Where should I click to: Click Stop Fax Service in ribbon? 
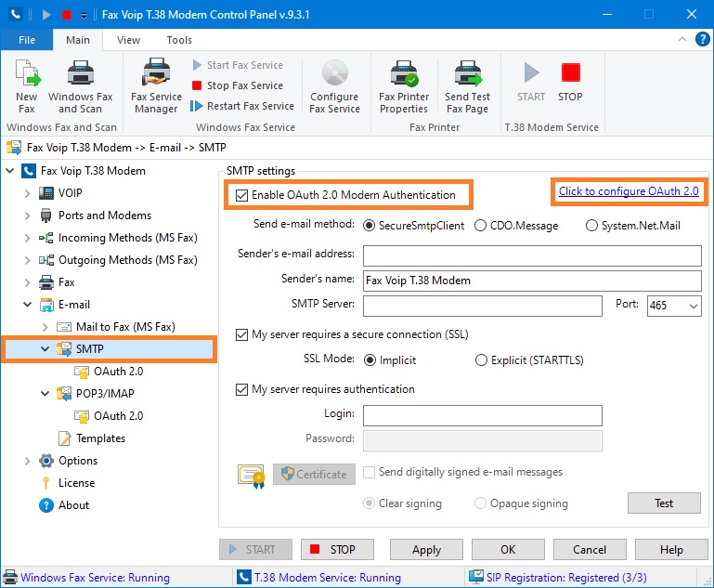(238, 85)
